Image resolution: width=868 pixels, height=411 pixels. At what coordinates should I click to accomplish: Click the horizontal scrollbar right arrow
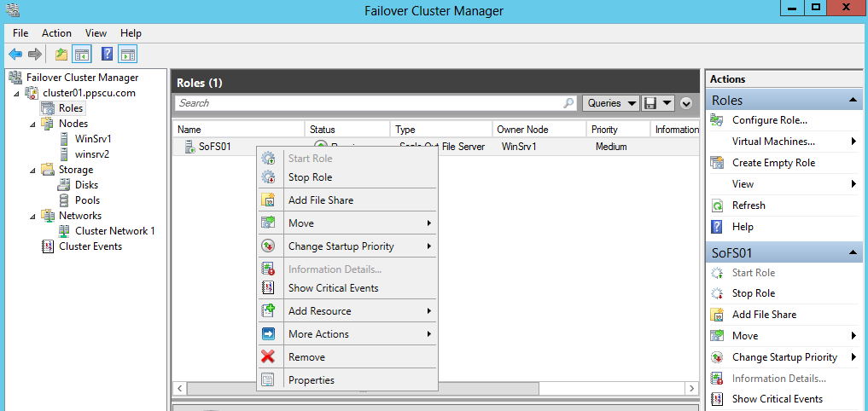690,388
